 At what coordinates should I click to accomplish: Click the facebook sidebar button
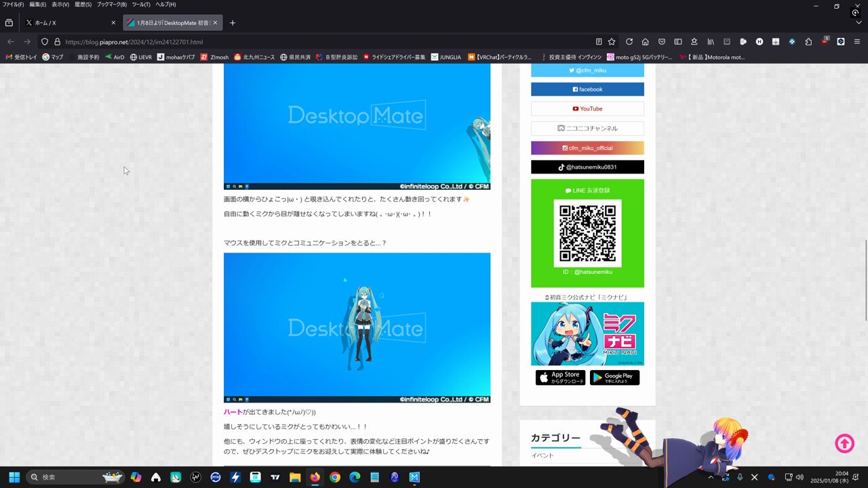tap(587, 89)
